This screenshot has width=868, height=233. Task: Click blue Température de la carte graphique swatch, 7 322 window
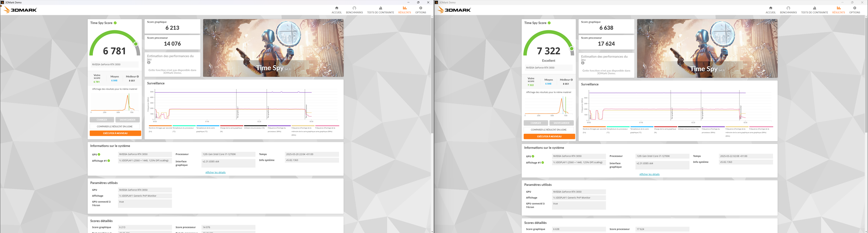[x=642, y=127]
